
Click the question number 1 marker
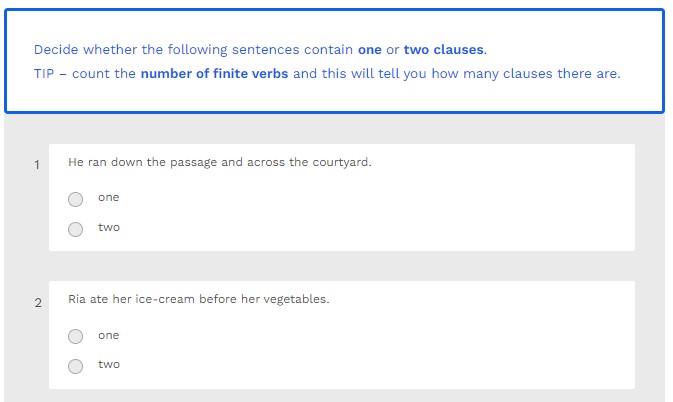37,165
